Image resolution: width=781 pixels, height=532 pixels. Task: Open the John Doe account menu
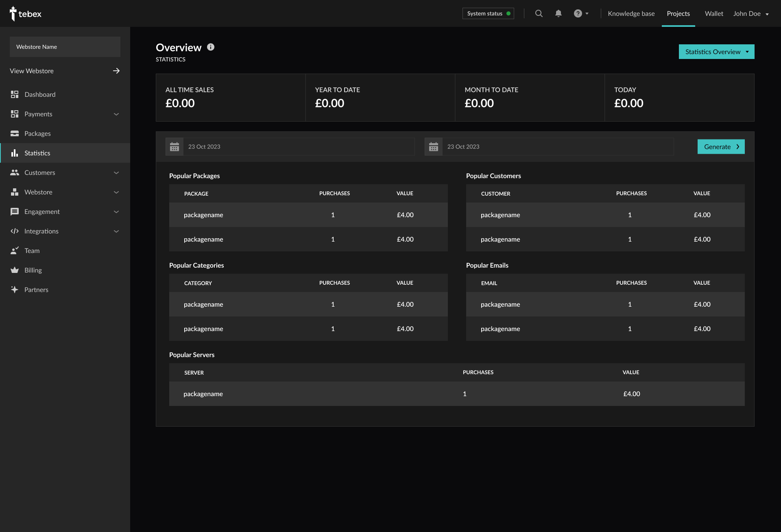coord(750,13)
